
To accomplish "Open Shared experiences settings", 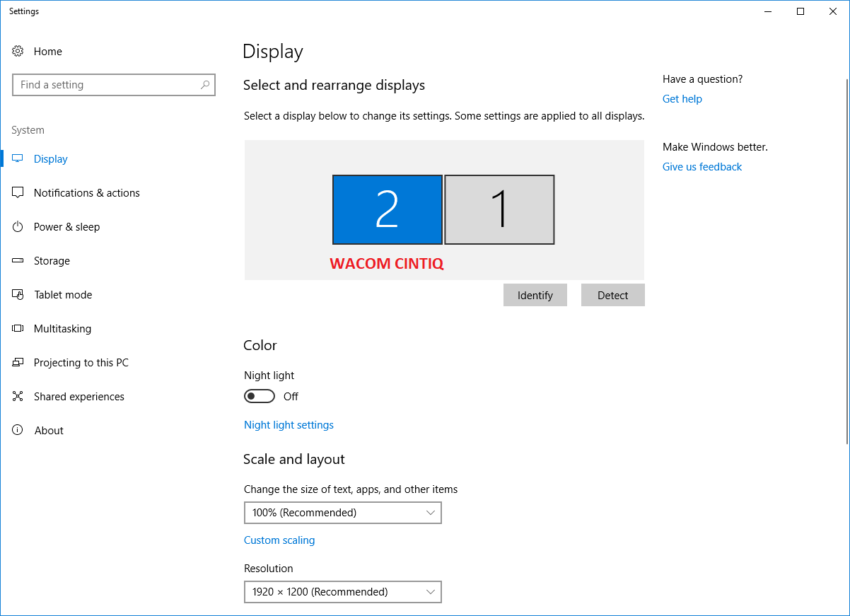I will click(x=78, y=396).
